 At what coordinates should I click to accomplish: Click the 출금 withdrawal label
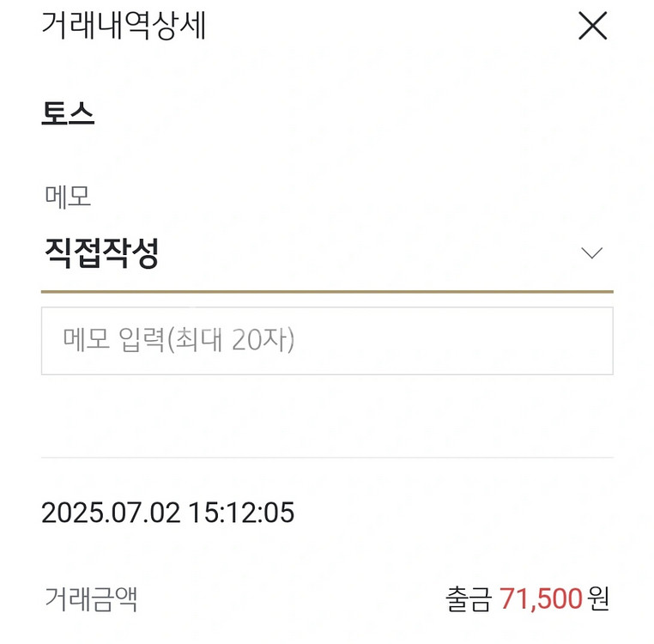pyautogui.click(x=469, y=598)
